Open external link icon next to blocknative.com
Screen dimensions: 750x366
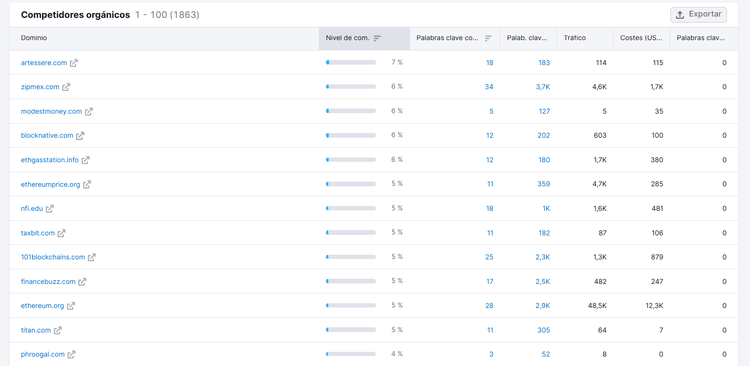point(80,135)
